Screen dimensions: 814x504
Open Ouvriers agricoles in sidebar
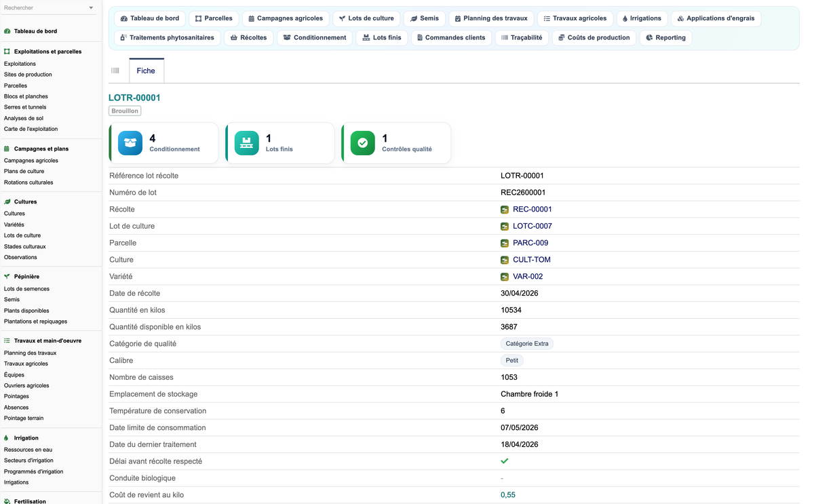click(26, 385)
